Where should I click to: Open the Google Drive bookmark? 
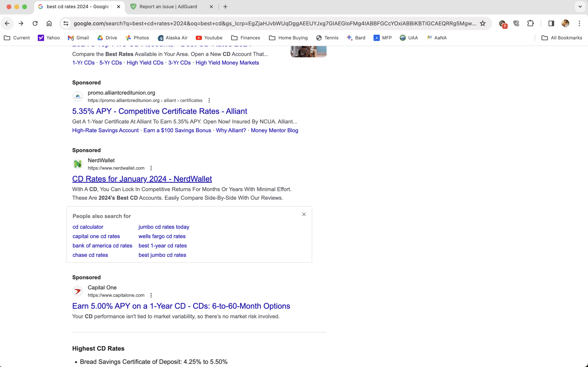pos(107,38)
